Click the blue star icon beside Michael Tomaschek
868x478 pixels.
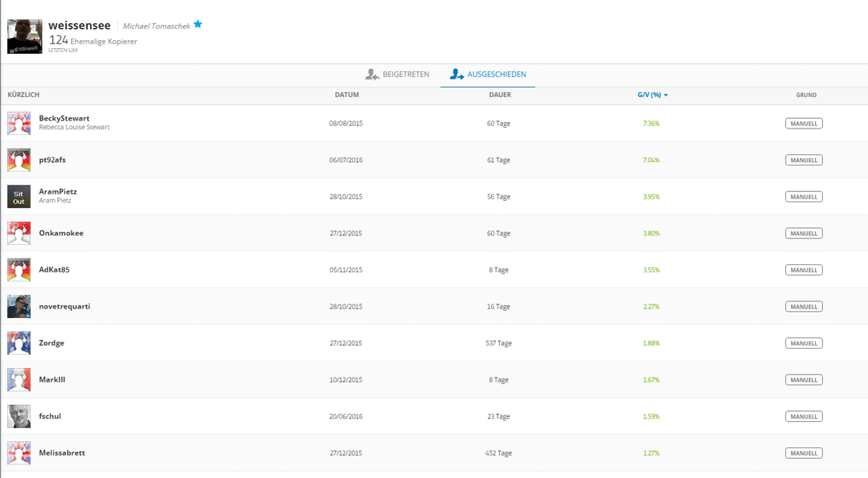pos(198,24)
